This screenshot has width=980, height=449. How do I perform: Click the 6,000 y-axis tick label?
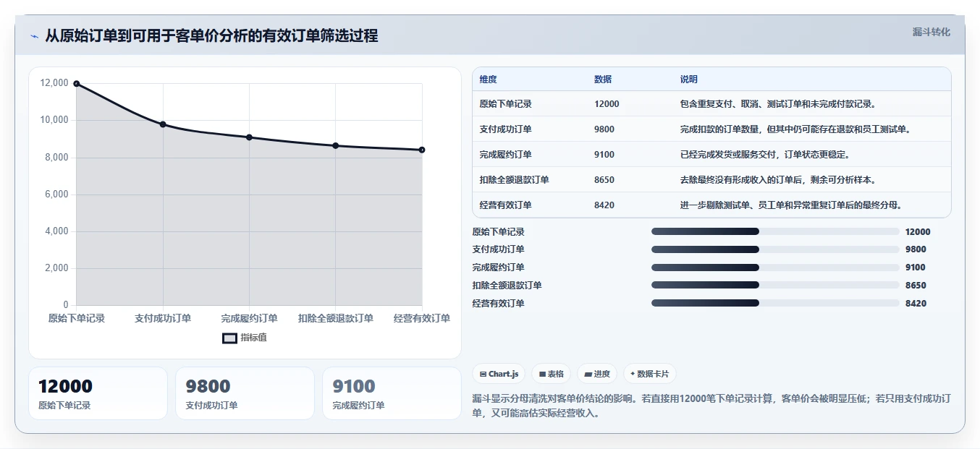pyautogui.click(x=56, y=194)
